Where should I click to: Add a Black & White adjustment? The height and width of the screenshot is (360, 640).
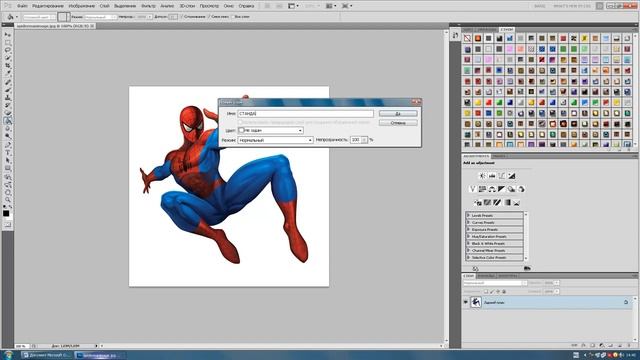click(x=501, y=189)
